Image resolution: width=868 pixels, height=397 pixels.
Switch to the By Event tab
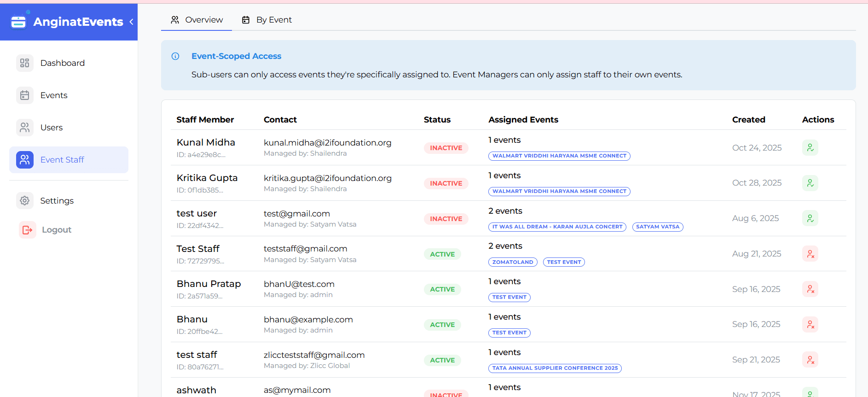click(x=267, y=20)
